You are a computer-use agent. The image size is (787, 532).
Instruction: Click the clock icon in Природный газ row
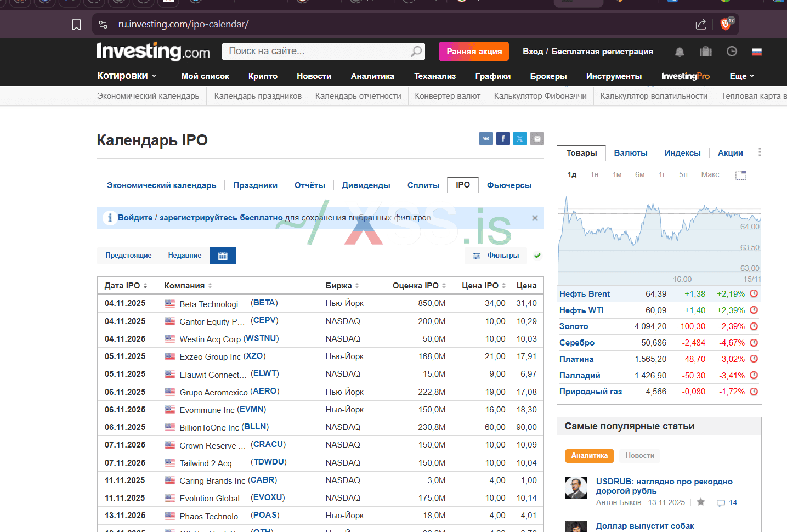click(754, 392)
